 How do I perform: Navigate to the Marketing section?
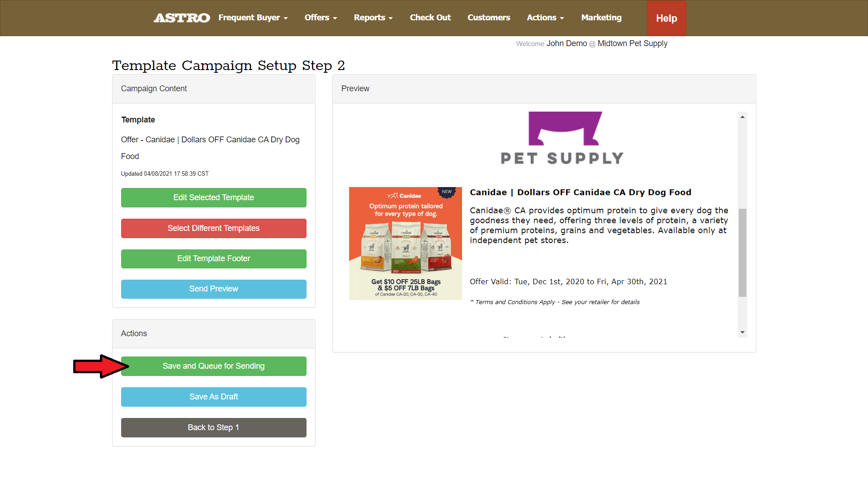coord(601,18)
